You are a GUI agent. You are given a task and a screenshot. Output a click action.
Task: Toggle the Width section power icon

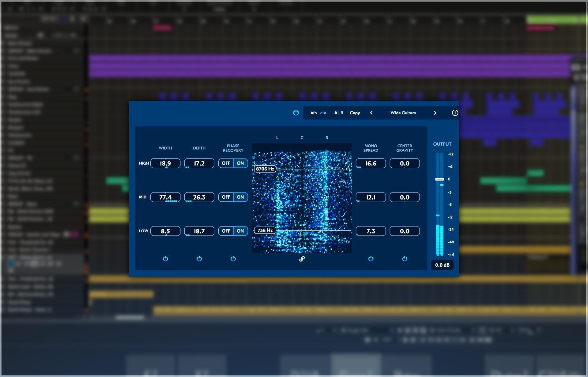165,259
